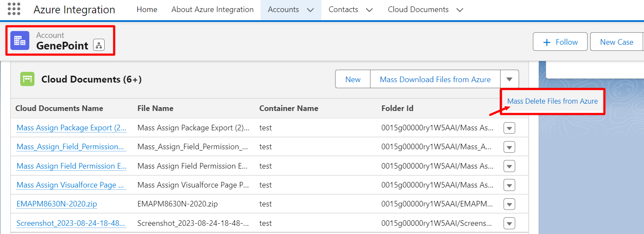Open Mass Assign Field Permission E link

[72, 166]
